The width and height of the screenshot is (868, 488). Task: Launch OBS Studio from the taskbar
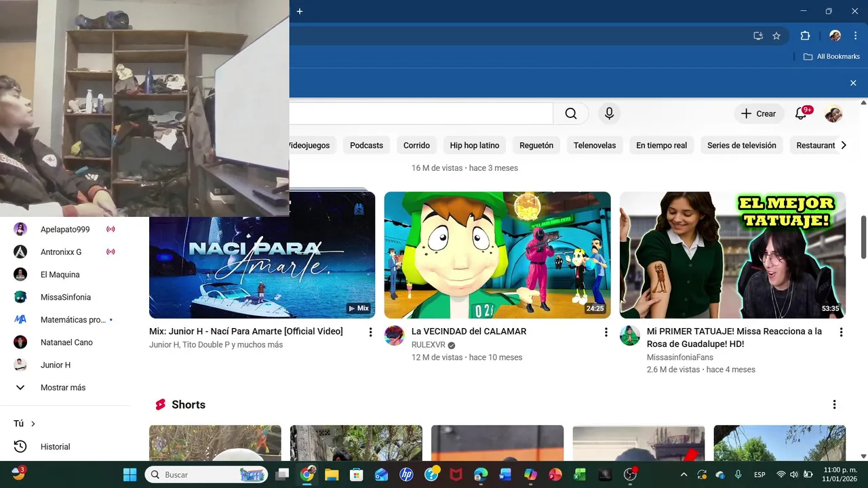point(630,474)
